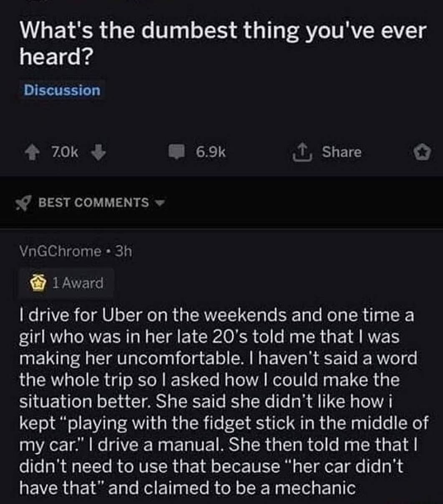Open VnGChrome's user profile

click(60, 251)
